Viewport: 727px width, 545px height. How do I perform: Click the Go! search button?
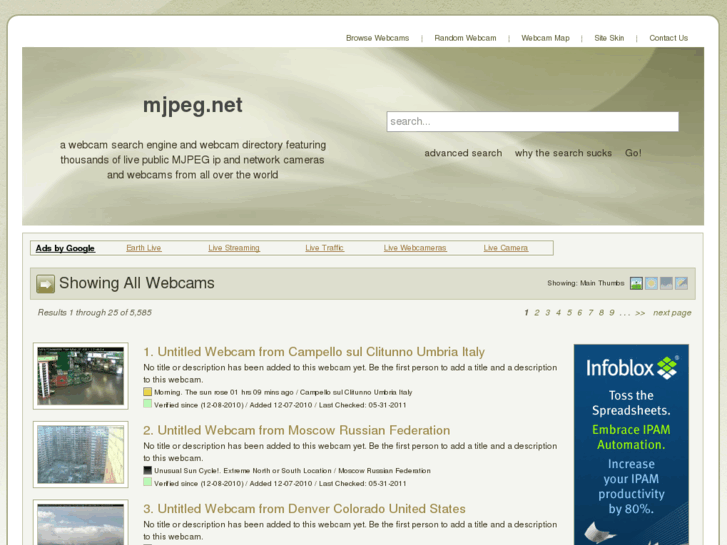(x=633, y=153)
